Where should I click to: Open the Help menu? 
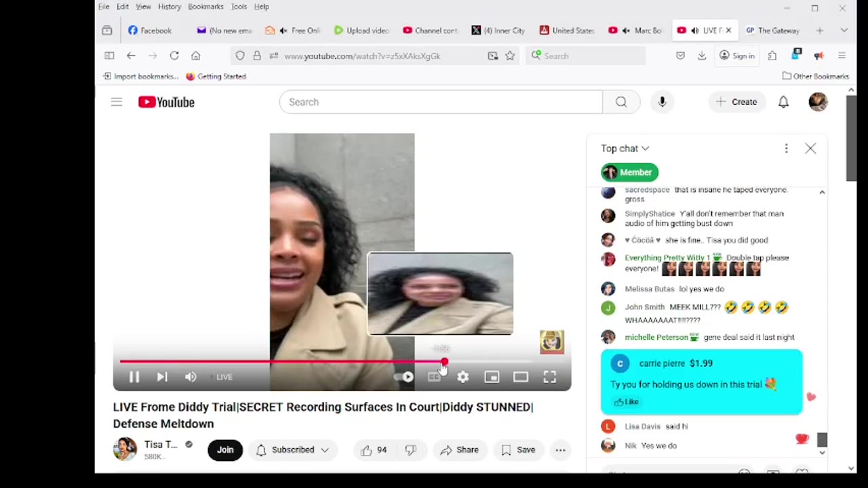[262, 7]
